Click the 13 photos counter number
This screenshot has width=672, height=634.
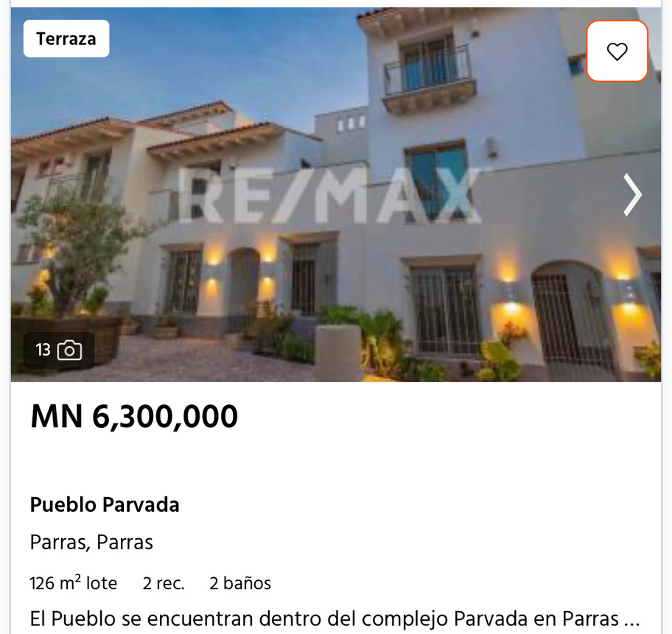click(43, 350)
